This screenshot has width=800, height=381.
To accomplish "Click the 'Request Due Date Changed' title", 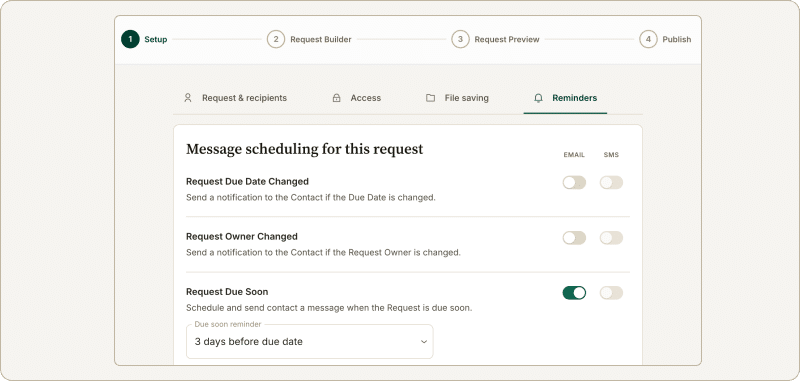I will point(247,181).
